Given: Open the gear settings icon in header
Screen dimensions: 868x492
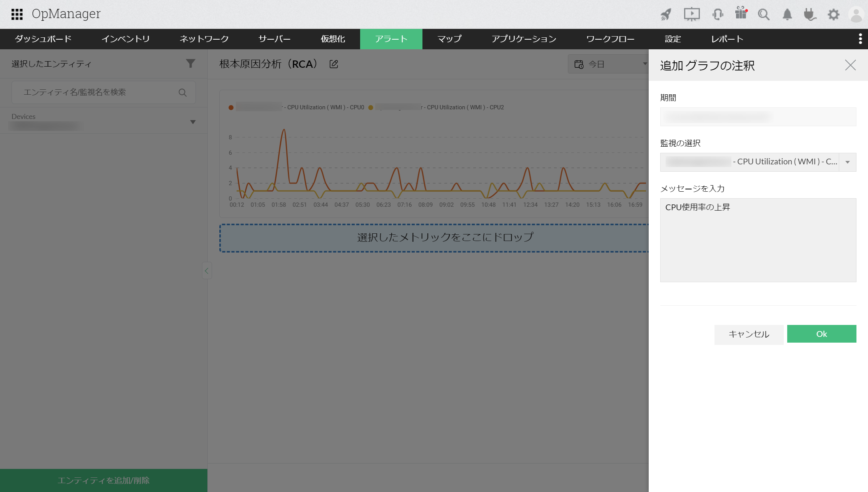Looking at the screenshot, I should coord(833,15).
